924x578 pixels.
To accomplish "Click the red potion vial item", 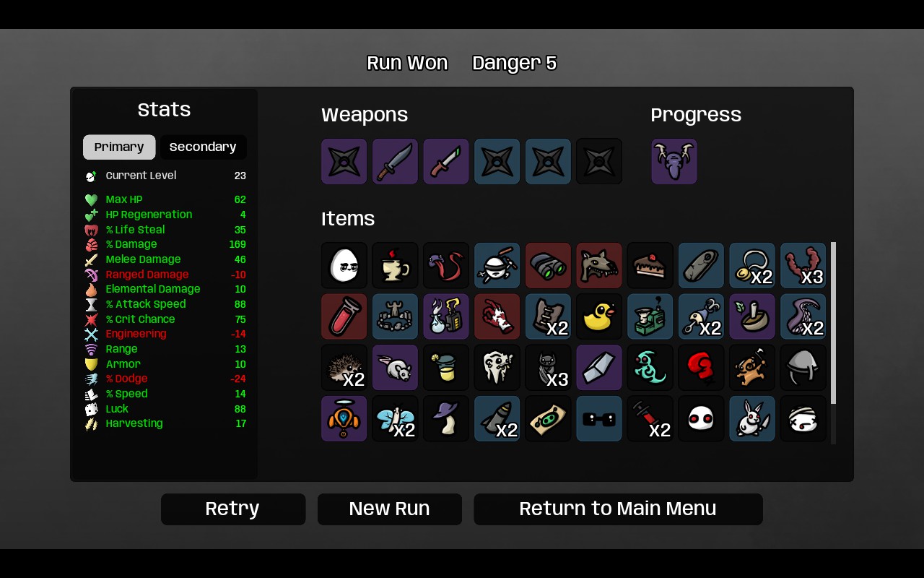I will (x=344, y=316).
